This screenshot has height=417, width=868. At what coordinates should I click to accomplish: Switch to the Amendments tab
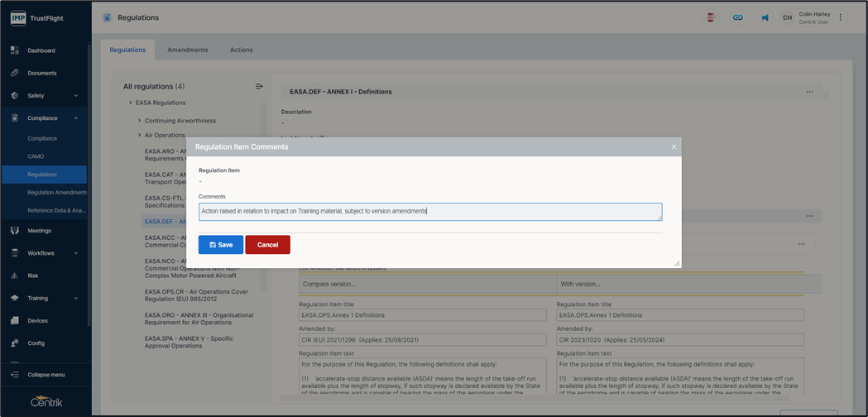tap(188, 50)
